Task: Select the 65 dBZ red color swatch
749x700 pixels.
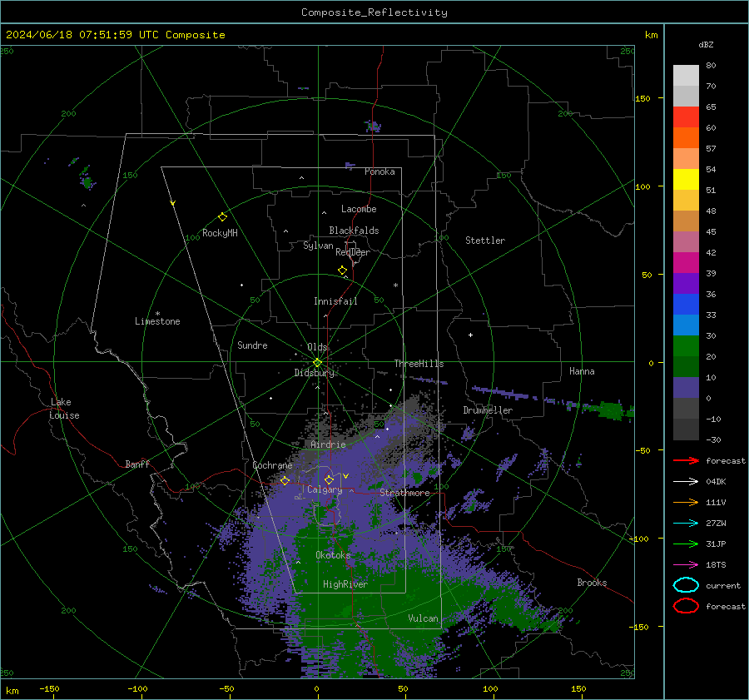Action: [686, 117]
